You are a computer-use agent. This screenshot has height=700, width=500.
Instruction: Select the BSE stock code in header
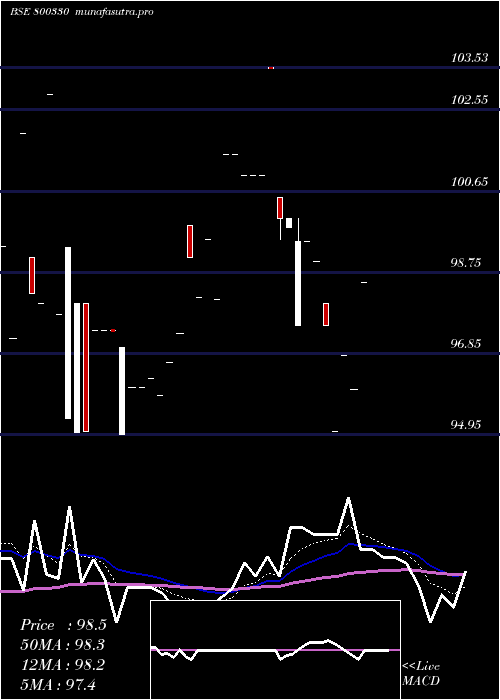pyautogui.click(x=39, y=12)
